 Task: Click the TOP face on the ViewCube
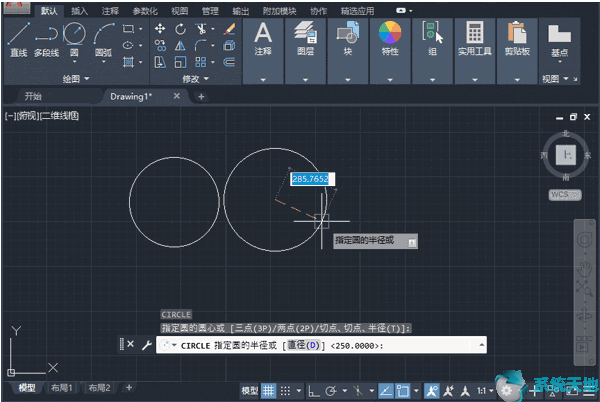566,154
